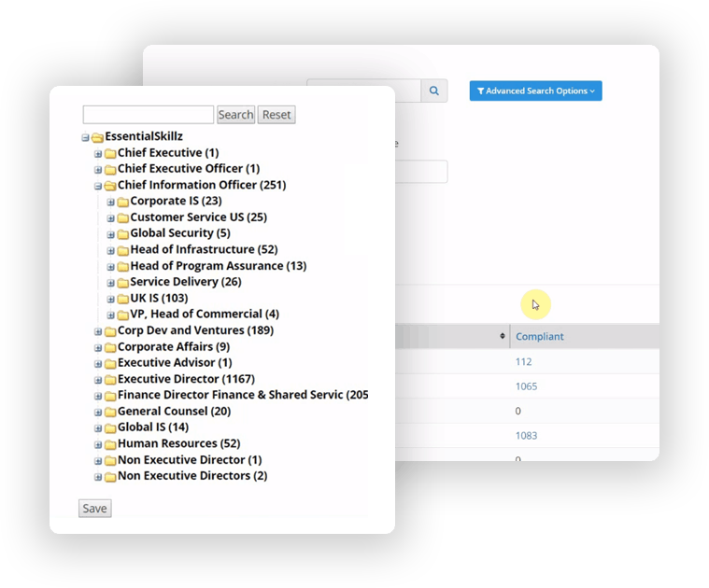This screenshot has width=709, height=588.
Task: Click folder icon beside Corporate Affairs
Action: tap(110, 348)
